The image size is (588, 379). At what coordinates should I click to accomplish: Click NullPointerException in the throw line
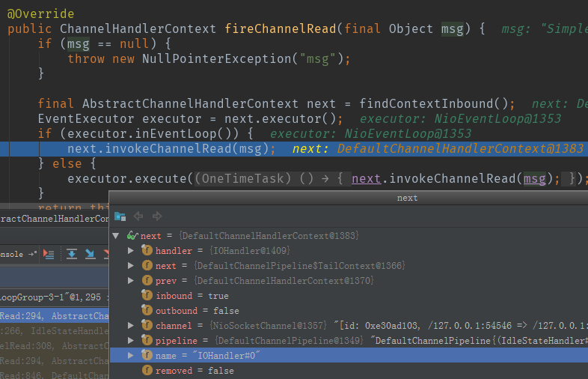coord(217,59)
